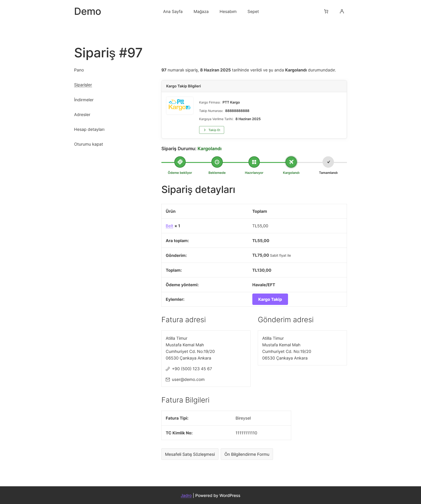
Task: Go to Hesabım in the top navigation
Action: click(x=228, y=12)
